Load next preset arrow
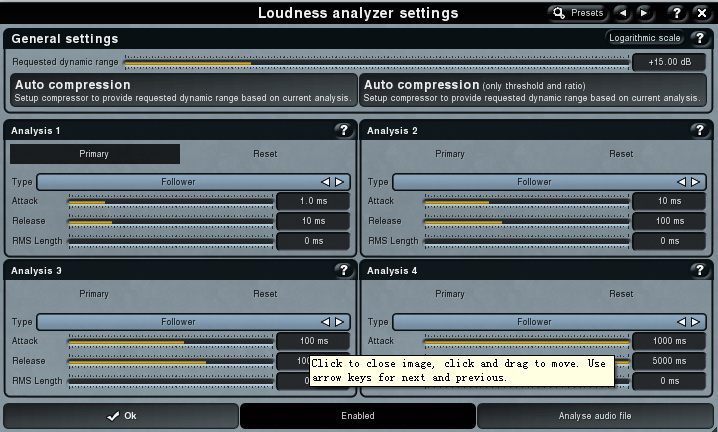 (644, 13)
